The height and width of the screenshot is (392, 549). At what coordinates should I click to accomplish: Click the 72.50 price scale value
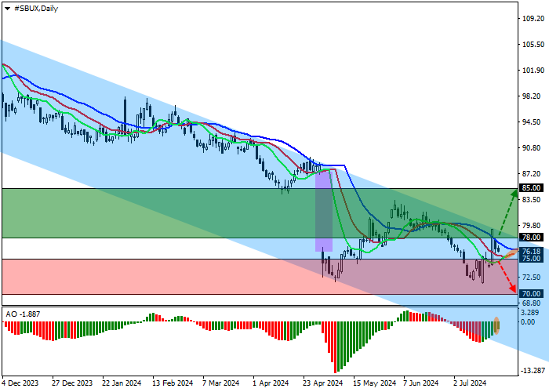click(x=533, y=278)
